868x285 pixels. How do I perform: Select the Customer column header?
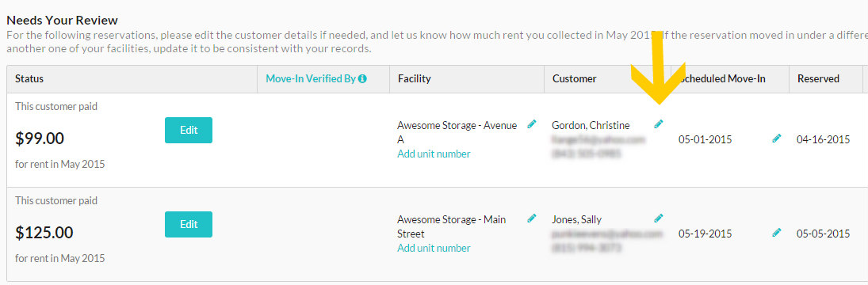[x=575, y=78]
